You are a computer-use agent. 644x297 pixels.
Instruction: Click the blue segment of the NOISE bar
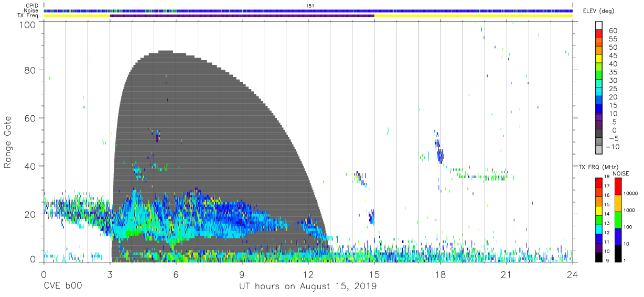[618, 236]
